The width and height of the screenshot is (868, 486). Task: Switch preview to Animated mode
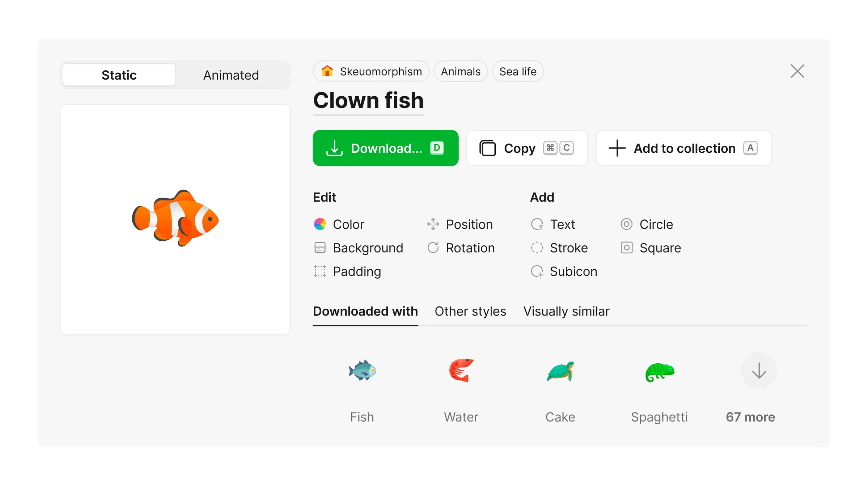231,75
